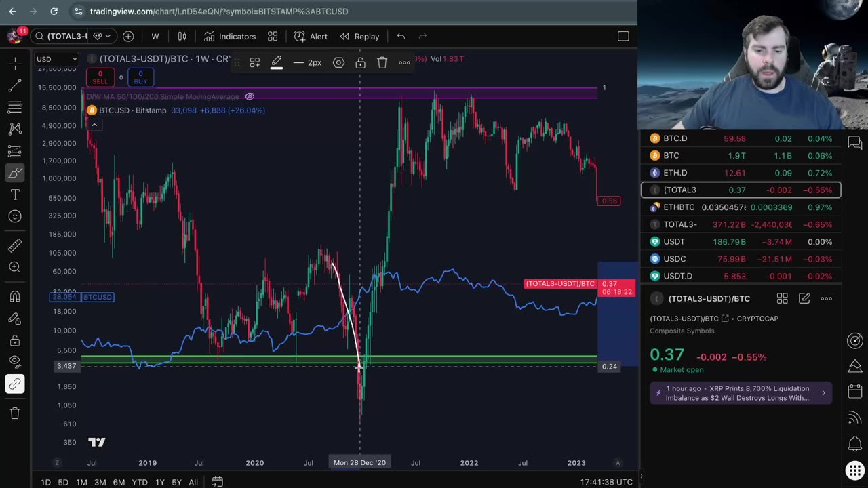Open the details panel grid icon
The height and width of the screenshot is (488, 868).
pos(782,298)
